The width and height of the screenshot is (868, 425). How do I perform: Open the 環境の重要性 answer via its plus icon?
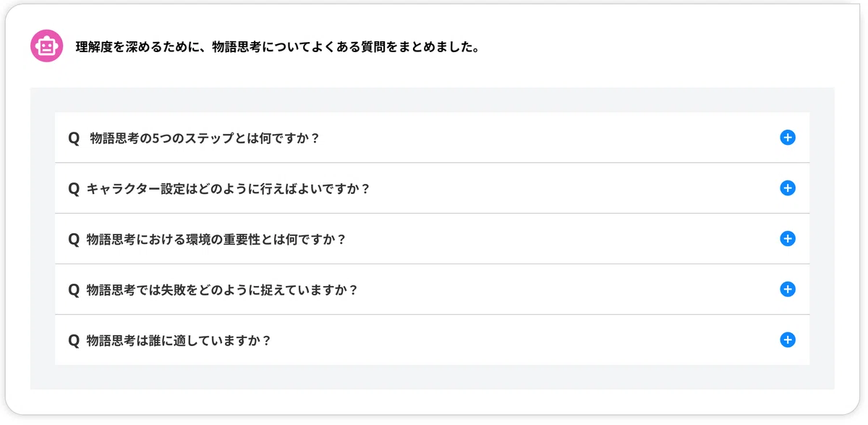coord(788,239)
